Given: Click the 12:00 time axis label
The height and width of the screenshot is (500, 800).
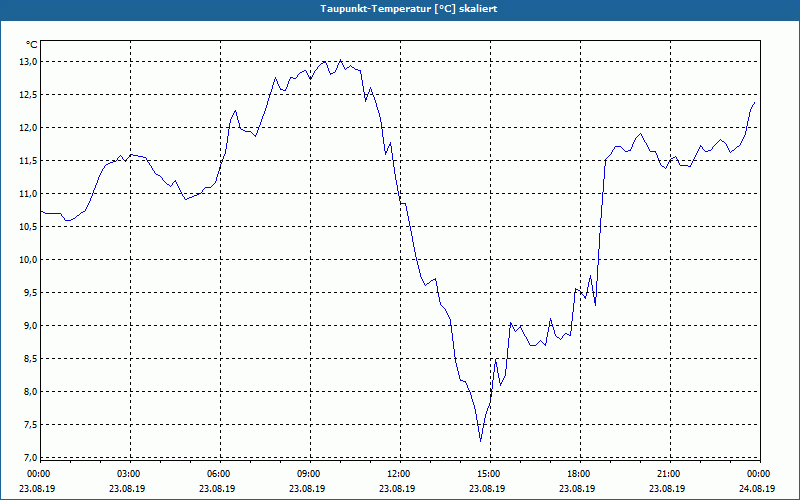Looking at the screenshot, I should pos(399,474).
